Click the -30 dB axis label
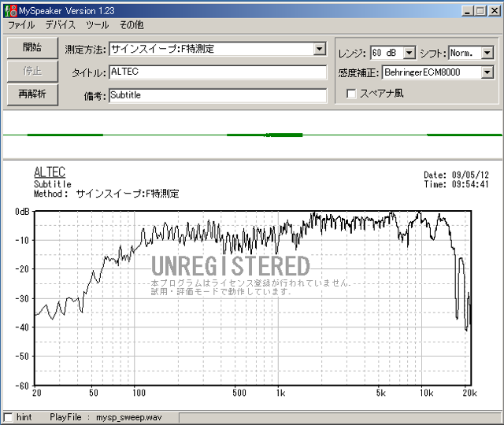 pos(22,298)
